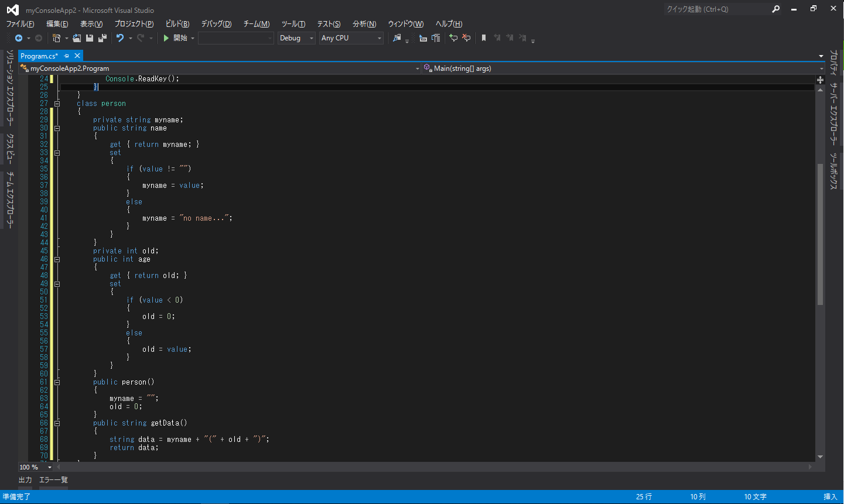
Task: Click the Open File toolbar icon
Action: coord(77,38)
